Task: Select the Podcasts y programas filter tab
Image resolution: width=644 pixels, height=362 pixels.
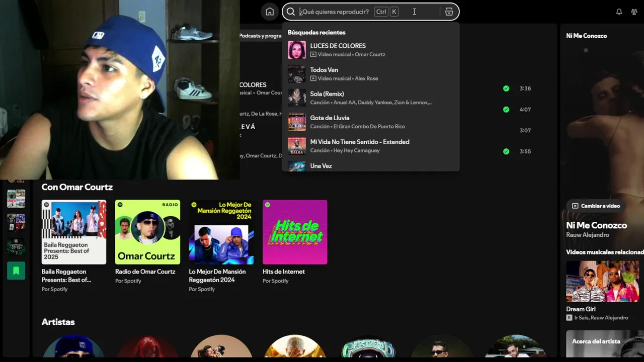Action: 261,36
